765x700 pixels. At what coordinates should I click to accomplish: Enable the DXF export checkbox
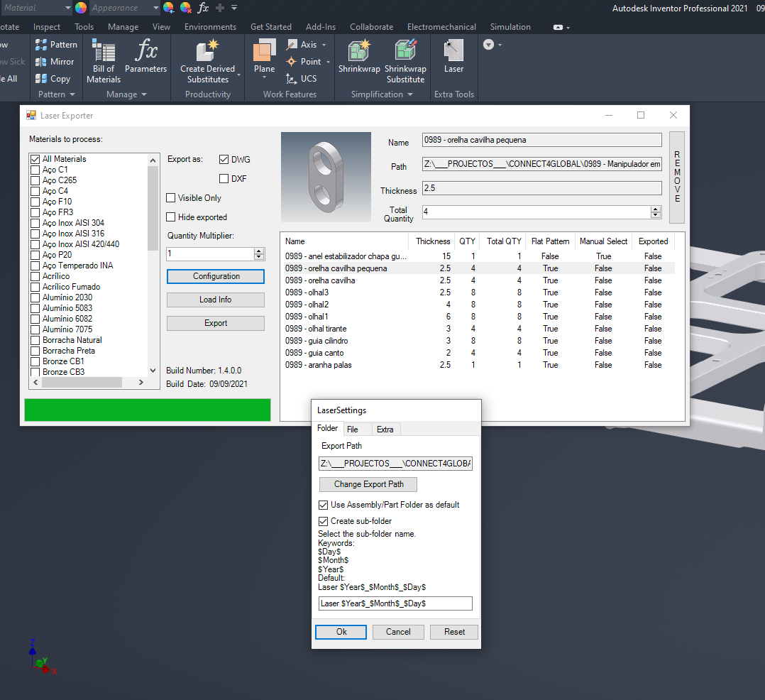click(x=224, y=178)
